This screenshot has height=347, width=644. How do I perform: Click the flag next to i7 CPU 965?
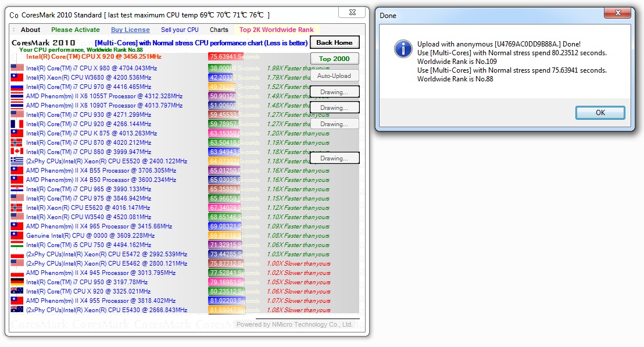pos(17,189)
